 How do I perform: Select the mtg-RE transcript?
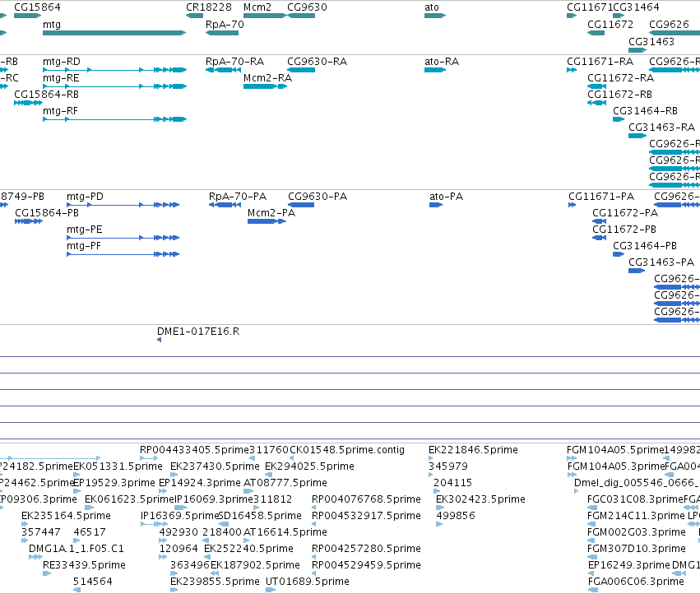[114, 86]
